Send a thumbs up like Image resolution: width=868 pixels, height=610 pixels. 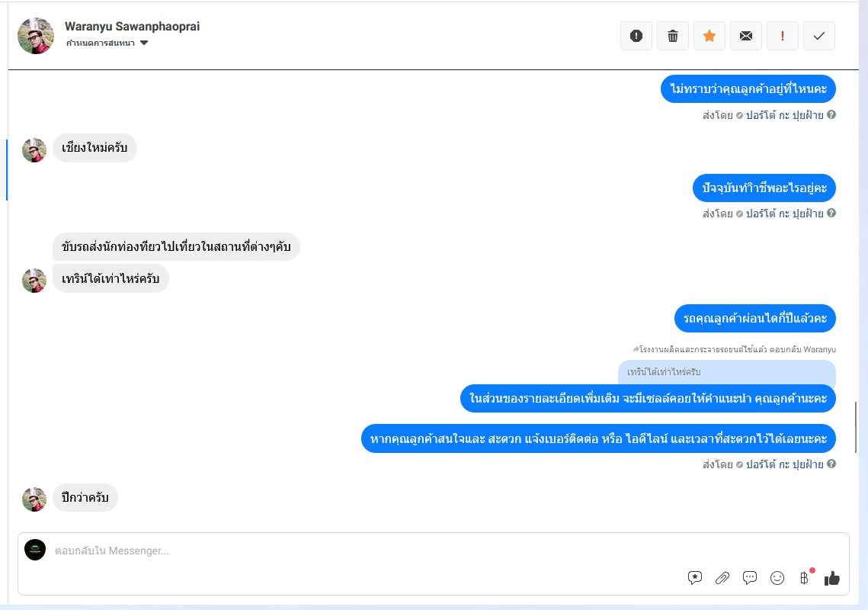[832, 578]
